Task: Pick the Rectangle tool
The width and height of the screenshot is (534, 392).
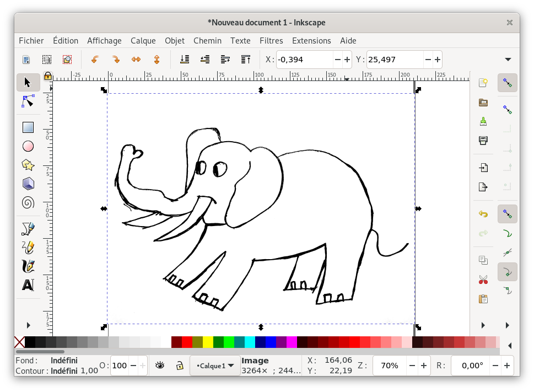Action: tap(28, 127)
